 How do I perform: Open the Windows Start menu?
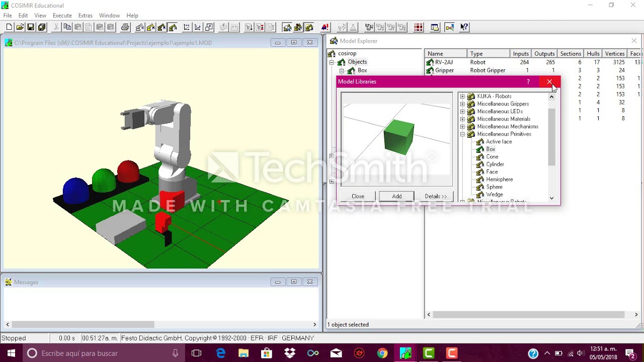[x=11, y=353]
